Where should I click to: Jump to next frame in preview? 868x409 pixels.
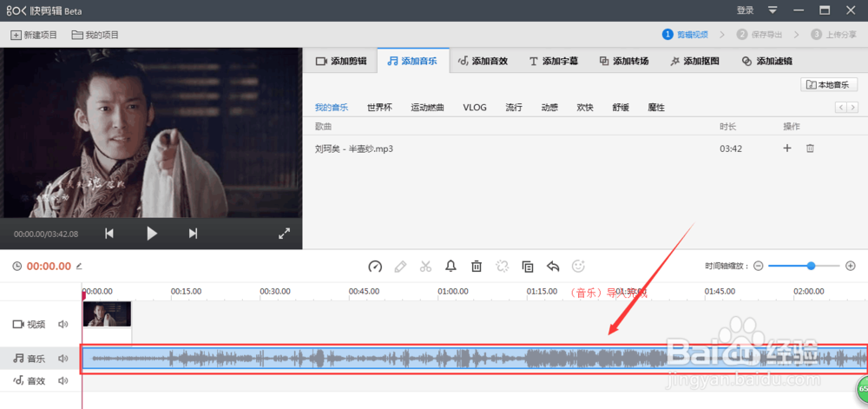[x=193, y=234]
